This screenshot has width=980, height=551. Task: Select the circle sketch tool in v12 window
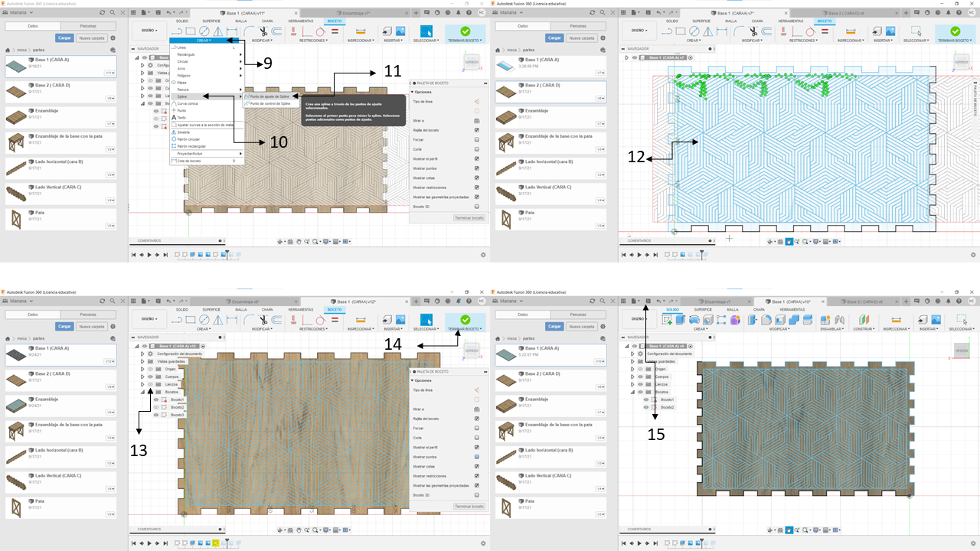pos(204,319)
